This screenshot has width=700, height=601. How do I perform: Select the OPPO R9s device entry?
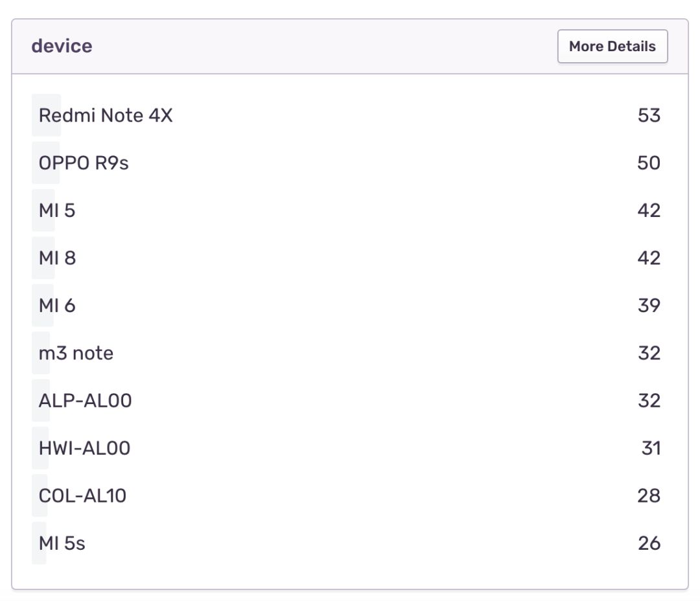coord(84,163)
